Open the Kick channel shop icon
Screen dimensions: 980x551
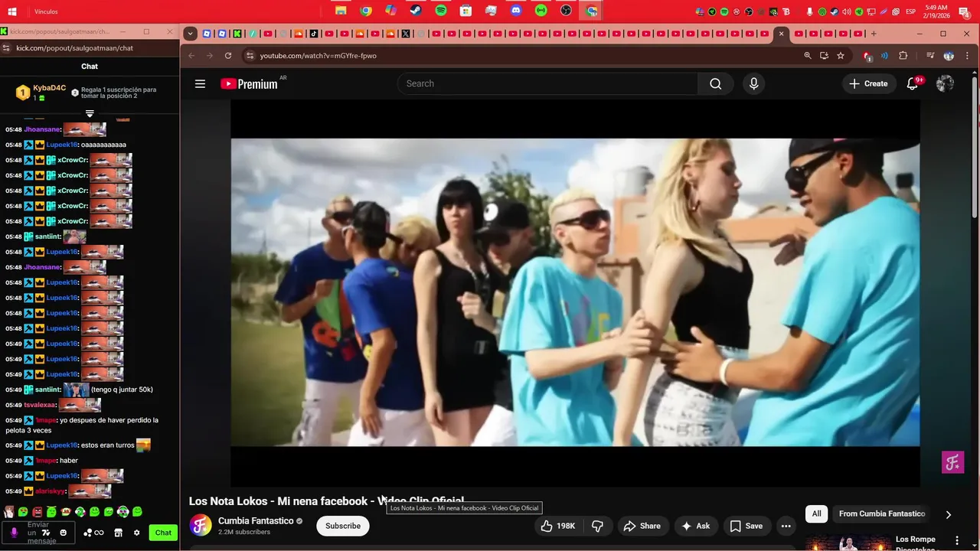coord(119,533)
